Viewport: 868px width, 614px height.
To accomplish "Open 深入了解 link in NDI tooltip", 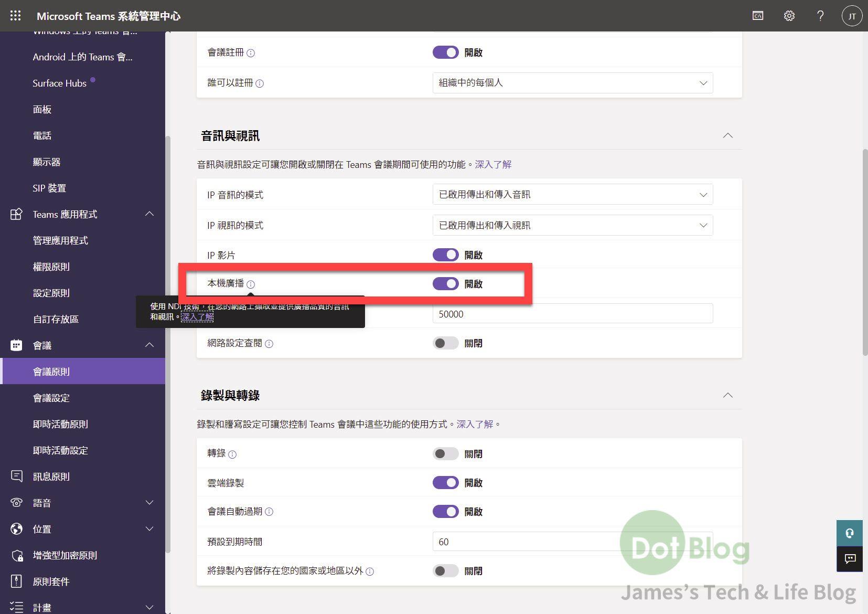I will [x=197, y=316].
